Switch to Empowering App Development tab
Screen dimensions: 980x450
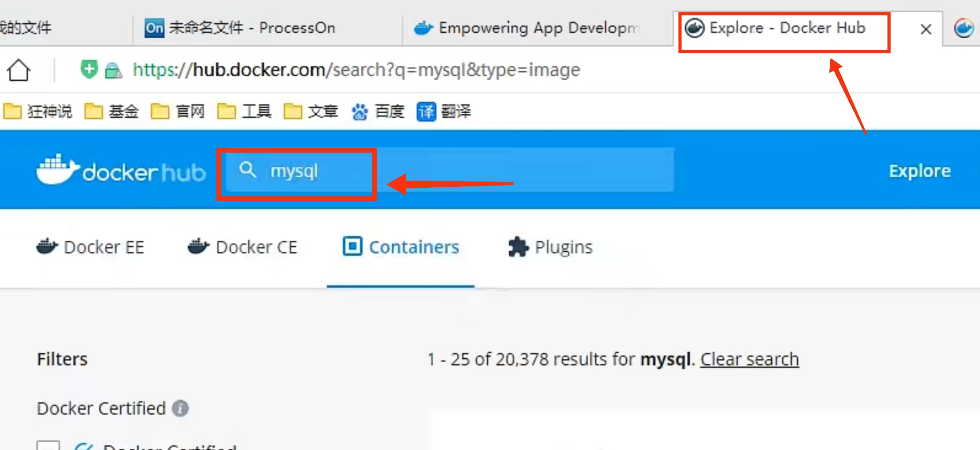coord(537,28)
